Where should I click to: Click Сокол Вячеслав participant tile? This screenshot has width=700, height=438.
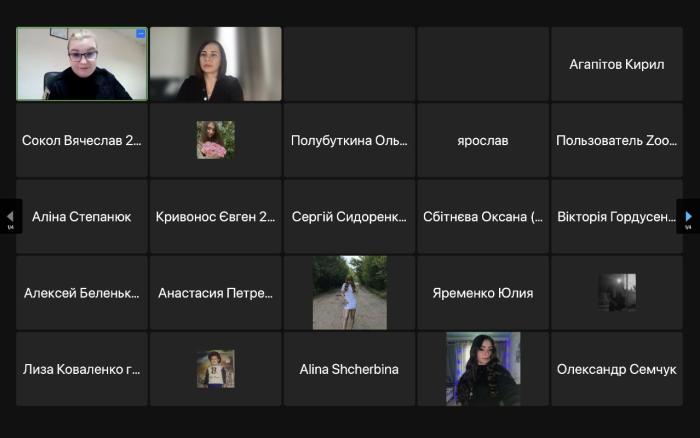click(x=82, y=140)
